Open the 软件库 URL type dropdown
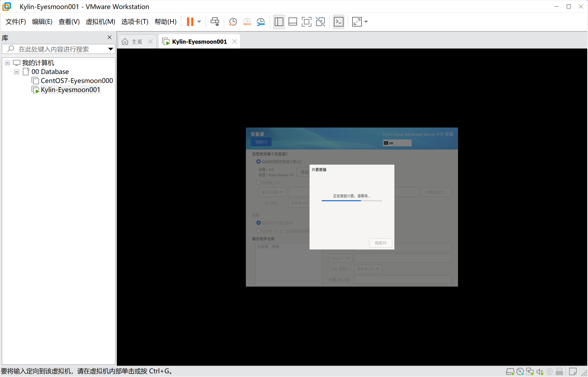 [368, 269]
